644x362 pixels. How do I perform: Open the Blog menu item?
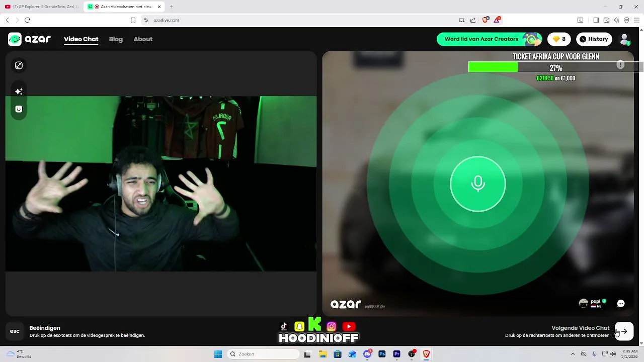pyautogui.click(x=116, y=39)
